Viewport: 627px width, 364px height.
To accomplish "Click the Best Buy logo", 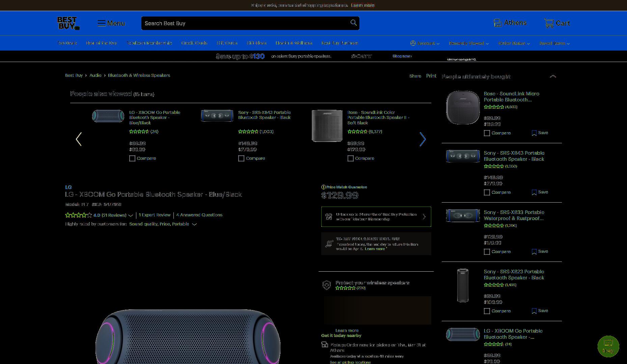I will (68, 23).
